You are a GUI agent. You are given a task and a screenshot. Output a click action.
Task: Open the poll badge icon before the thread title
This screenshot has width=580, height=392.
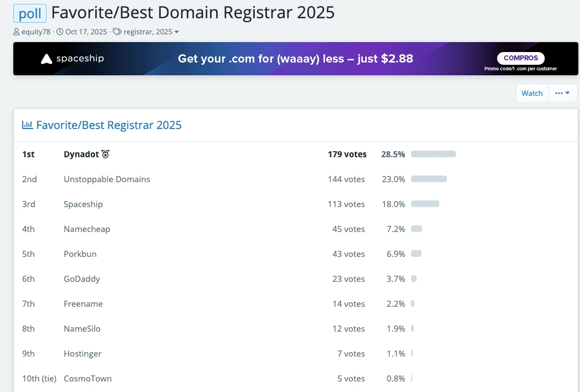29,13
